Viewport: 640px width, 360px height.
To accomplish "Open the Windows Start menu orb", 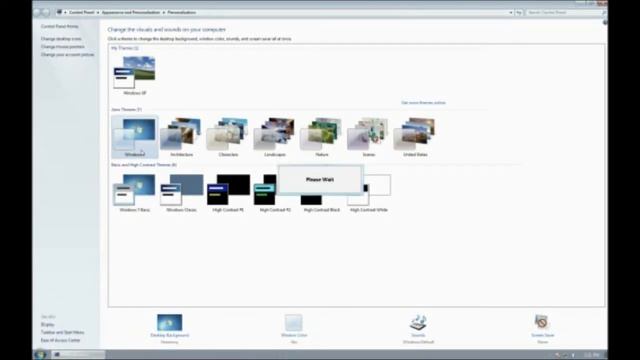I will [40, 354].
